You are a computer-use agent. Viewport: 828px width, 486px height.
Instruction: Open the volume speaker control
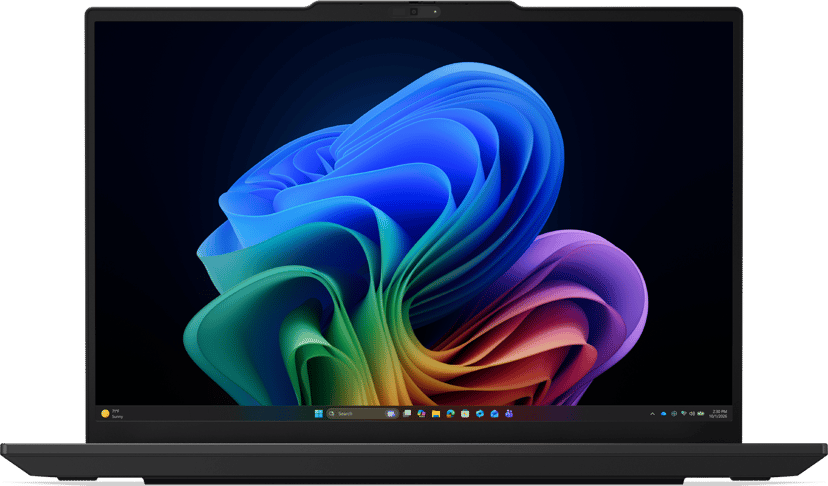coord(692,414)
